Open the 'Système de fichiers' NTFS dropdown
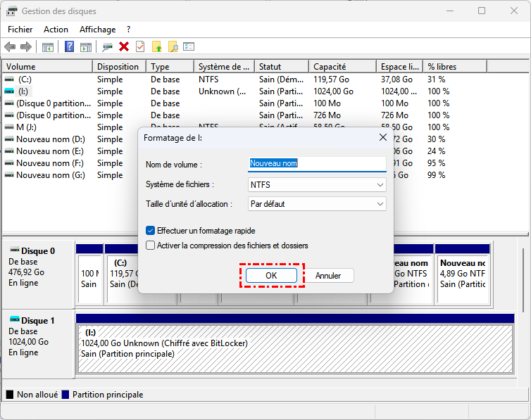This screenshot has height=420, width=531. [317, 184]
